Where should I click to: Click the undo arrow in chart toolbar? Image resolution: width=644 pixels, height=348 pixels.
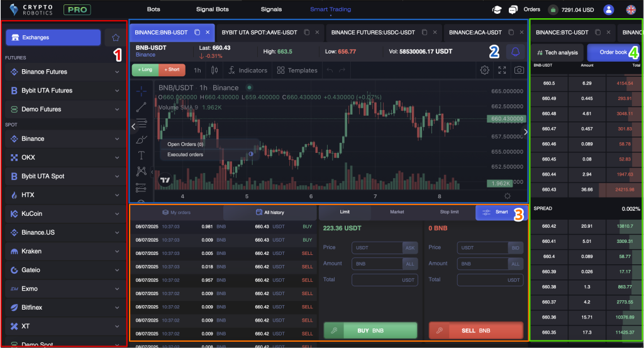pyautogui.click(x=330, y=70)
